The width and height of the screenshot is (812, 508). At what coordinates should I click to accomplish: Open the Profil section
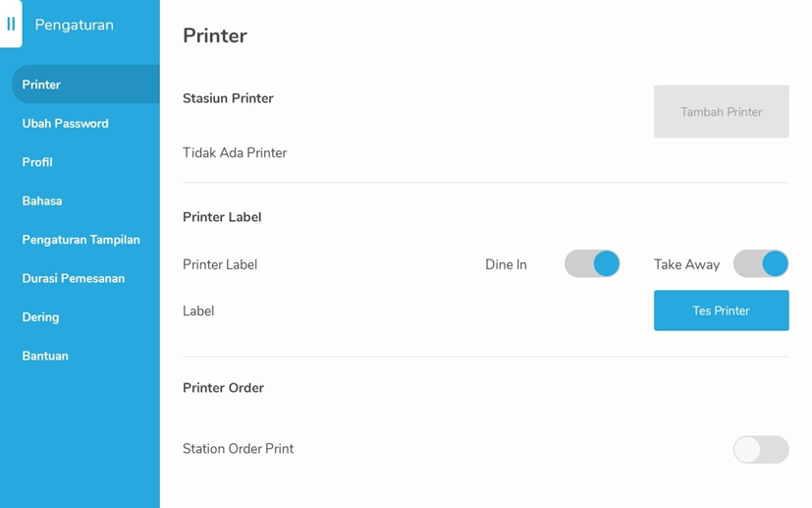(37, 162)
